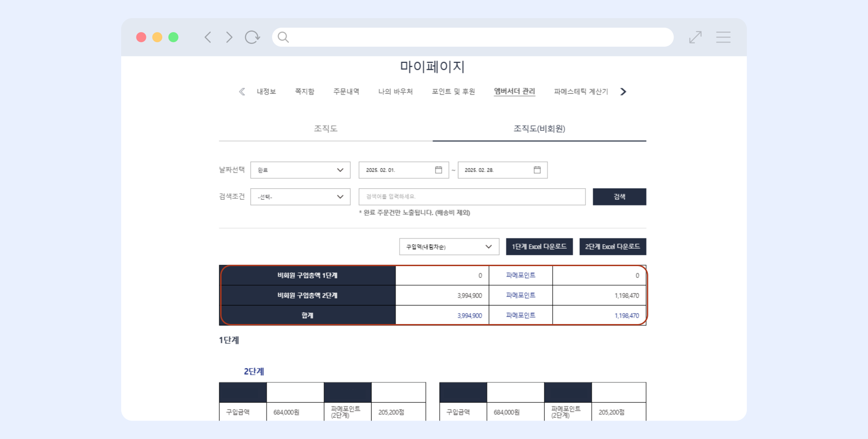Expand the browser window with the diagonal arrow icon
Image resolution: width=868 pixels, height=439 pixels.
[695, 37]
